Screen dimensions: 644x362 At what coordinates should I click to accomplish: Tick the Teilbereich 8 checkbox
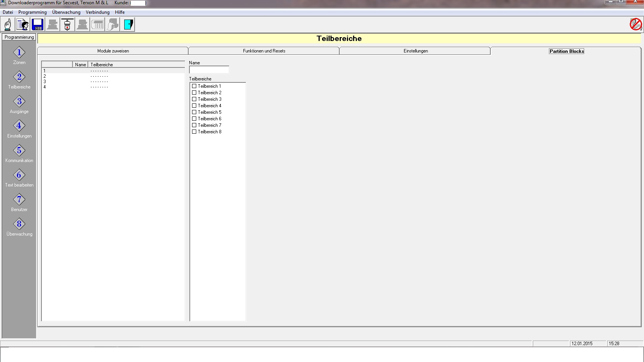pyautogui.click(x=194, y=132)
